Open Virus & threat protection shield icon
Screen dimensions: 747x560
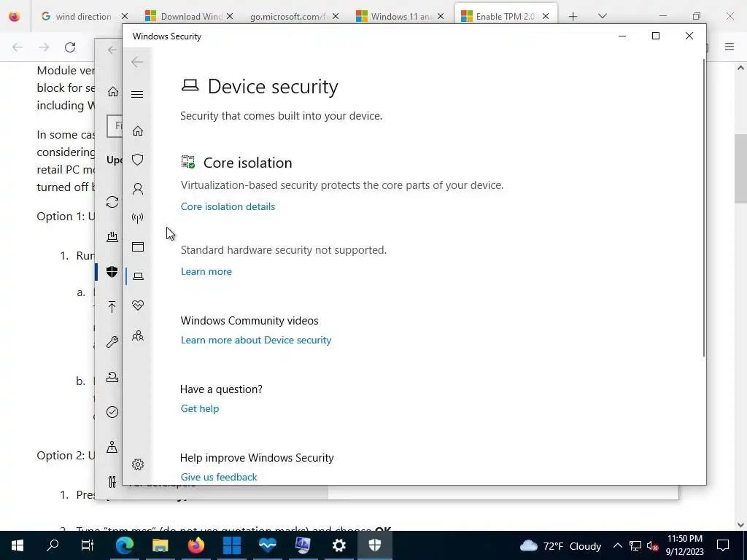138,160
